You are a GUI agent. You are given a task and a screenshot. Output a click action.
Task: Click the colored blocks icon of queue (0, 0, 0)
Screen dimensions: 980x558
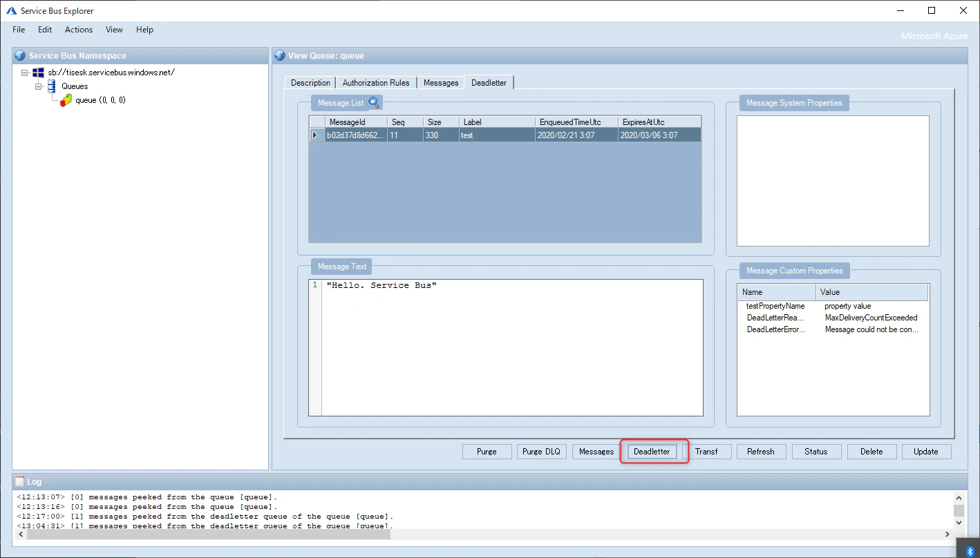tap(66, 100)
